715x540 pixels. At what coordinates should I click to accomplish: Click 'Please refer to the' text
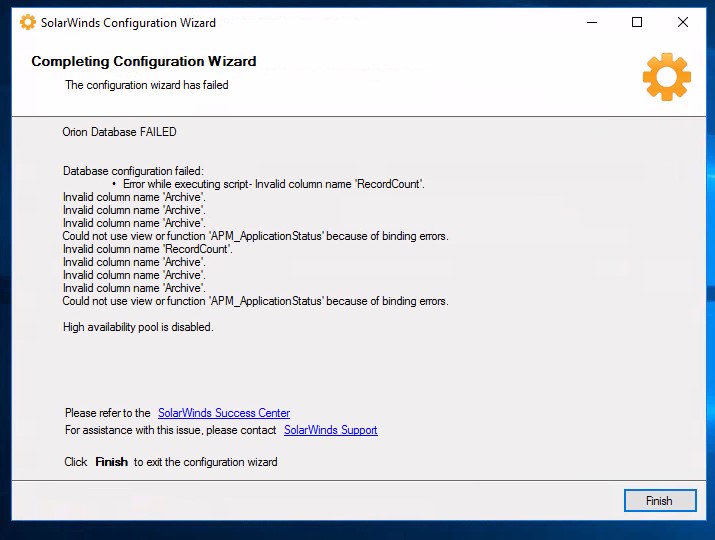(x=108, y=413)
